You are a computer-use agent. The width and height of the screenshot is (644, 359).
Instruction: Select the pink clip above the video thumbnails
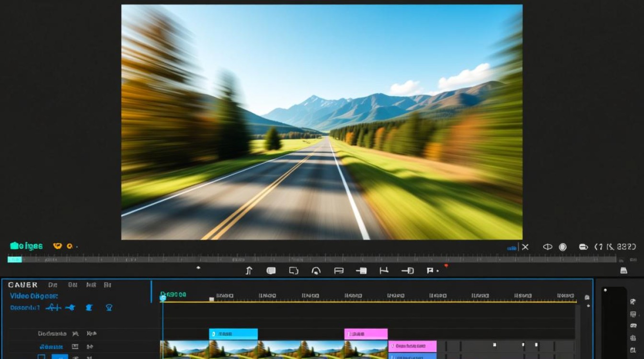366,334
